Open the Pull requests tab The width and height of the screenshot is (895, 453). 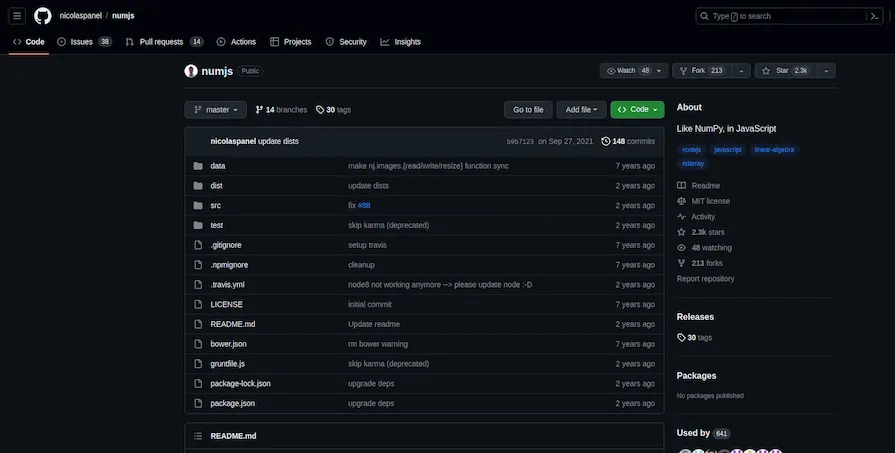click(x=162, y=42)
